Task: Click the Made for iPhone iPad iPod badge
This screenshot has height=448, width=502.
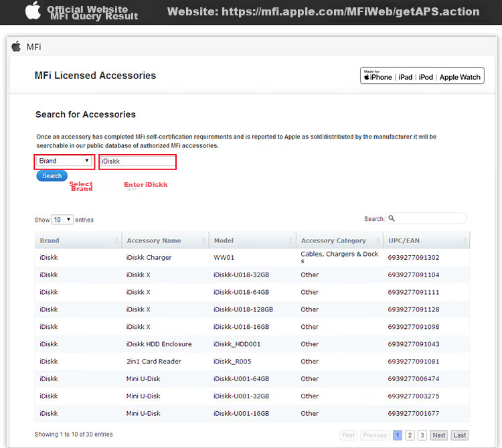Action: 422,76
